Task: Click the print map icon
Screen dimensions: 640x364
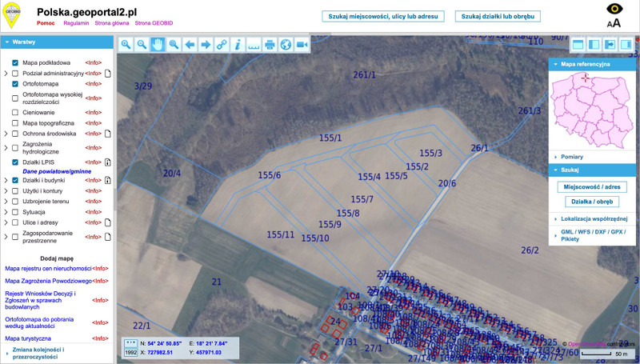Action: click(270, 45)
